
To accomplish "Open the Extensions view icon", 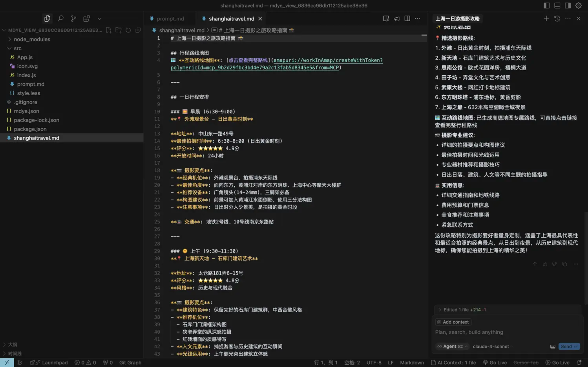I will pyautogui.click(x=87, y=18).
